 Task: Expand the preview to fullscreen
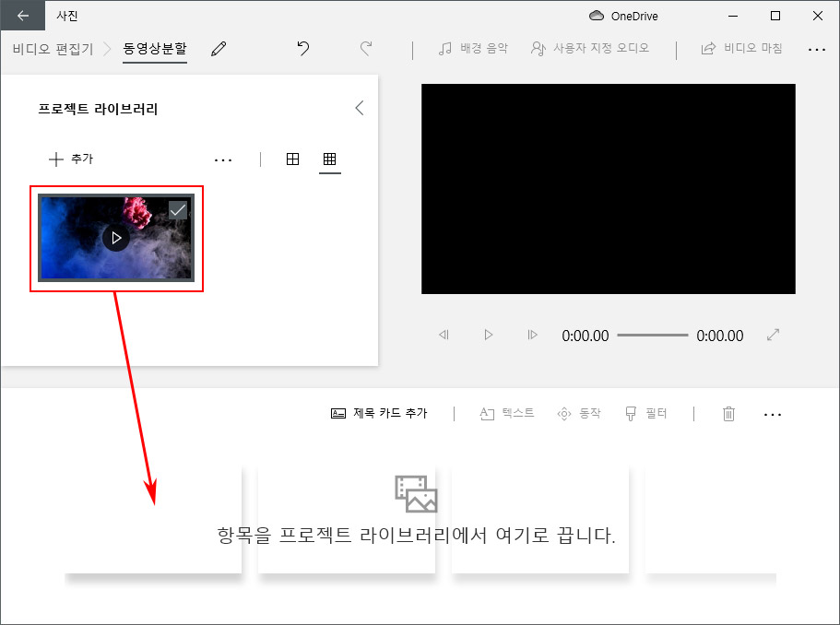[x=773, y=336]
